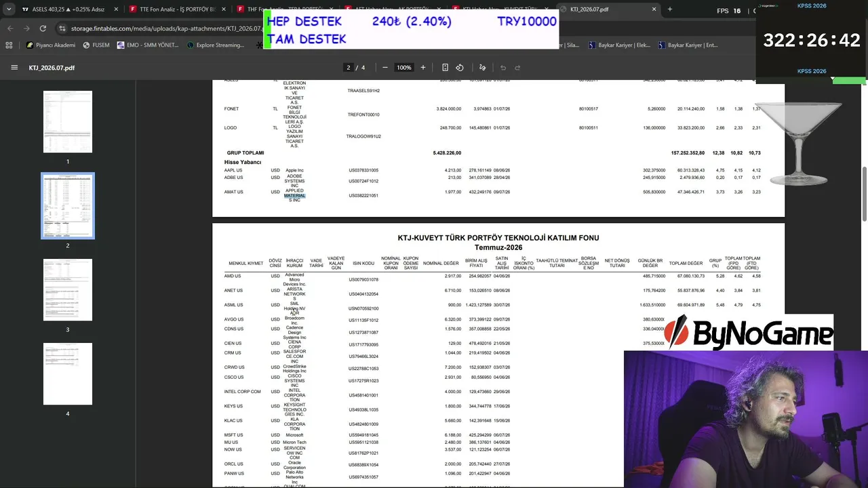The image size is (868, 488).
Task: Click the ASML US row label
Action: point(233,305)
